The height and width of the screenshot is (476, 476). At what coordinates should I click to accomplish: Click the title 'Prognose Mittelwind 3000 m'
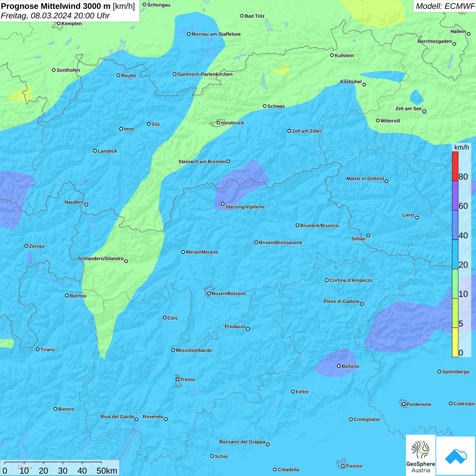[x=56, y=6]
